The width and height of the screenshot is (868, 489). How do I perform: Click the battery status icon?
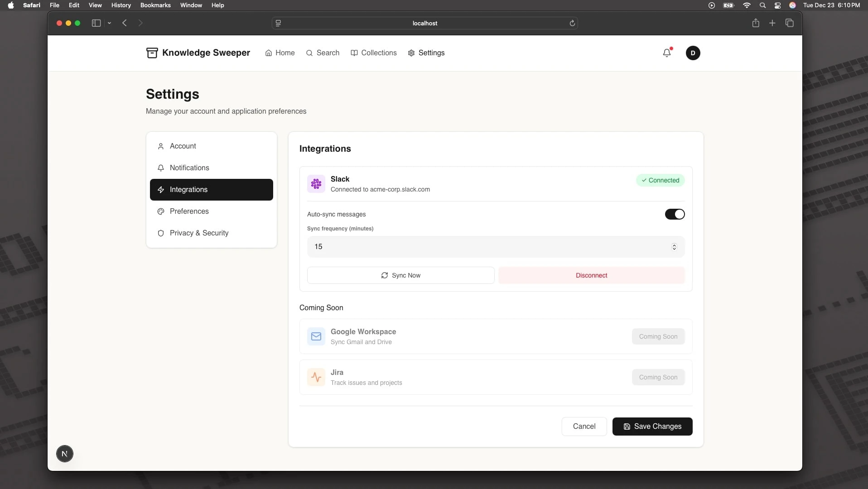pyautogui.click(x=728, y=5)
